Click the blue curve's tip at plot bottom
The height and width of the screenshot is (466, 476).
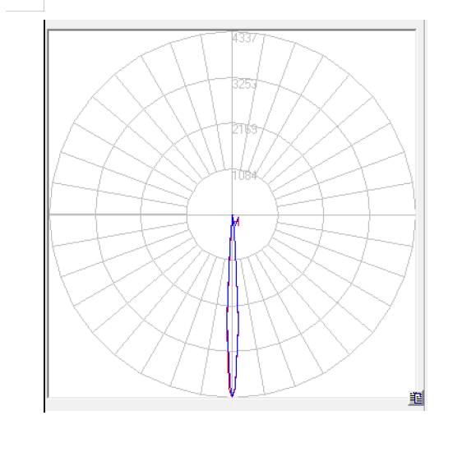pyautogui.click(x=232, y=395)
